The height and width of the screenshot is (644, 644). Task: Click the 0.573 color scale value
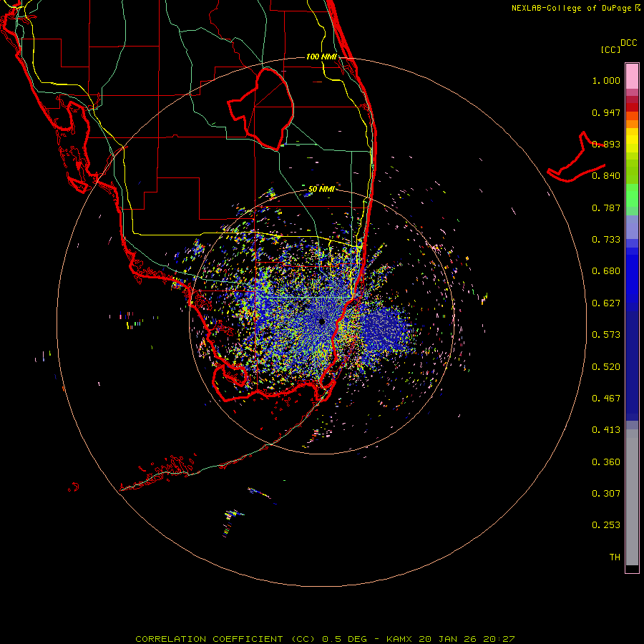coord(606,335)
